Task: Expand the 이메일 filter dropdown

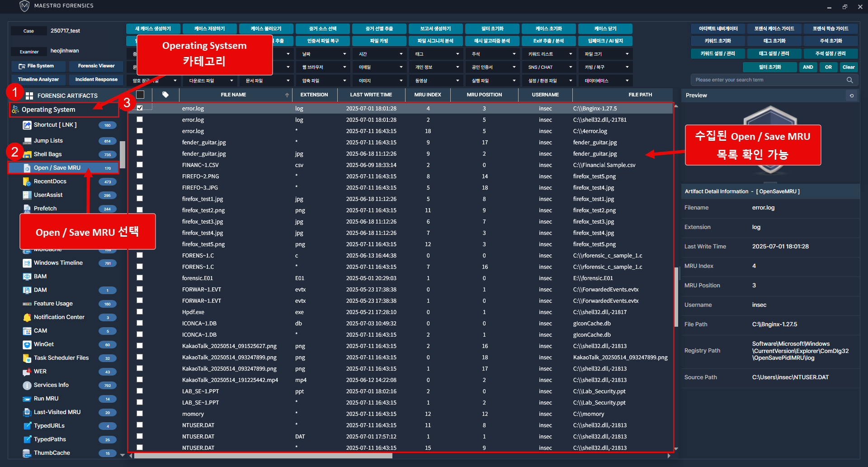Action: point(380,67)
